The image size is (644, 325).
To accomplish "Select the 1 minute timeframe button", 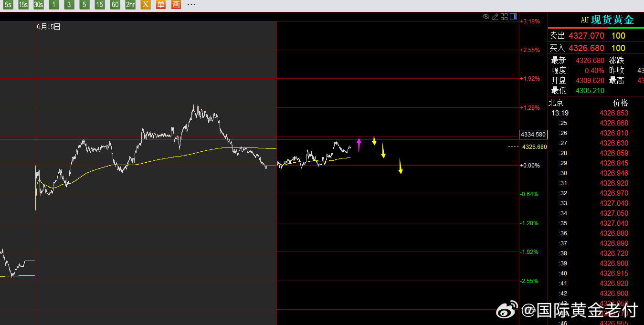I will point(54,5).
